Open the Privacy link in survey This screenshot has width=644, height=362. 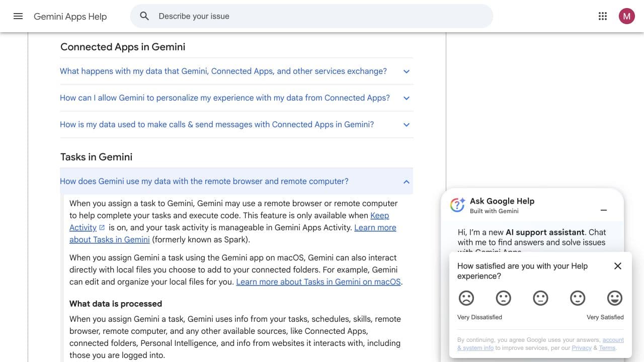click(581, 347)
